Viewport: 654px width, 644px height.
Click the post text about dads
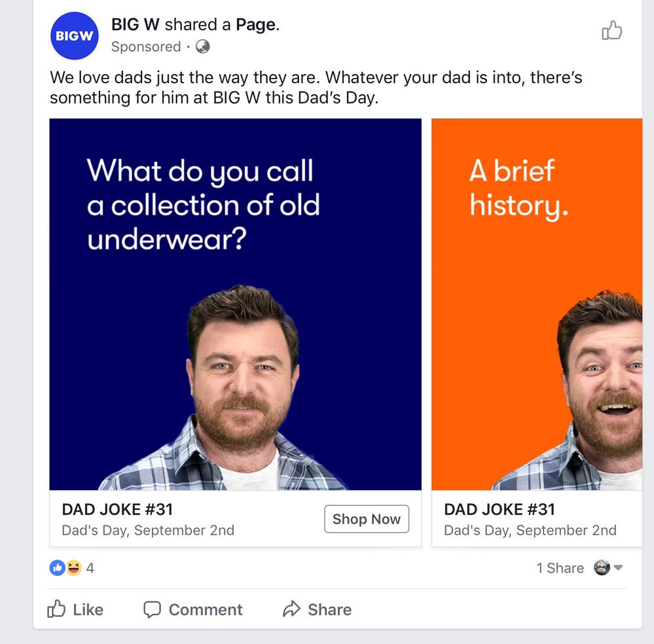(316, 88)
